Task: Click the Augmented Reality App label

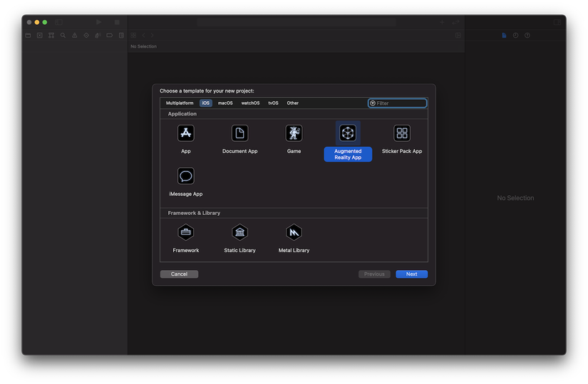Action: (x=348, y=154)
